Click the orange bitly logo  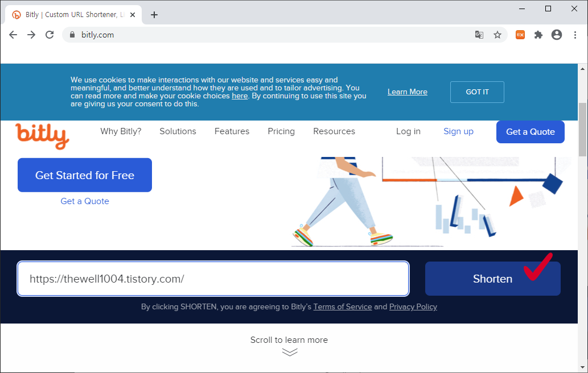tap(42, 136)
